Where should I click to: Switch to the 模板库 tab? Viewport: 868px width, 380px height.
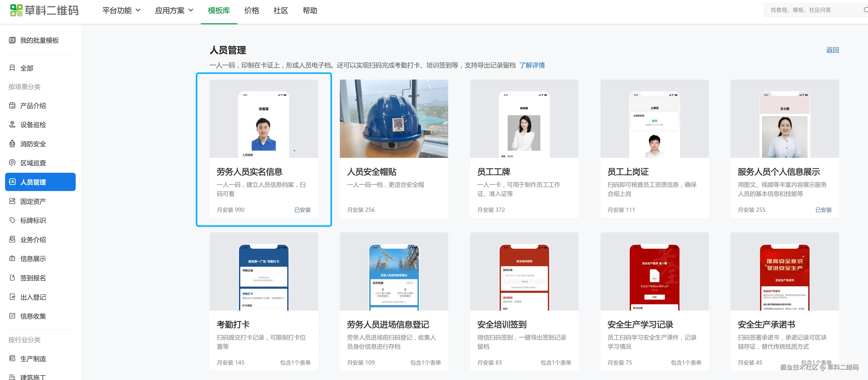(219, 10)
